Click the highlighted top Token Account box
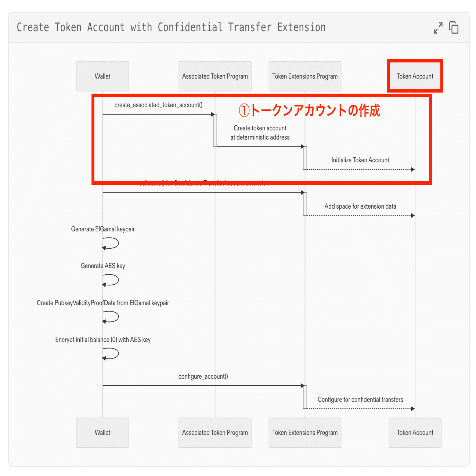The image size is (476, 476). pyautogui.click(x=415, y=76)
